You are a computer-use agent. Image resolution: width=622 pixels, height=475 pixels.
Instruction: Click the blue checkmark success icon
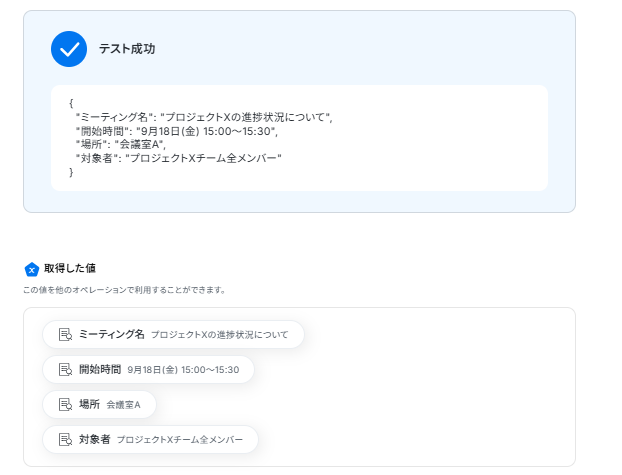tap(69, 49)
